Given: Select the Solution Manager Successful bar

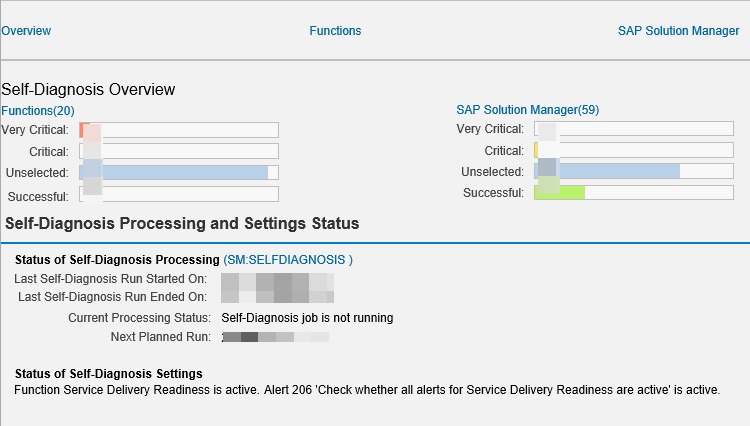Looking at the screenshot, I should pos(634,193).
